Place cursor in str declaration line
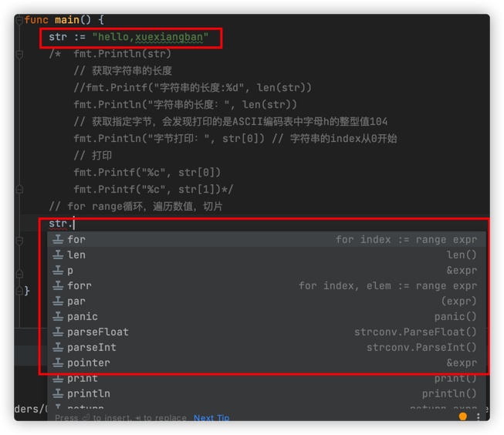Viewport: 504px width, 435px height. pos(129,37)
